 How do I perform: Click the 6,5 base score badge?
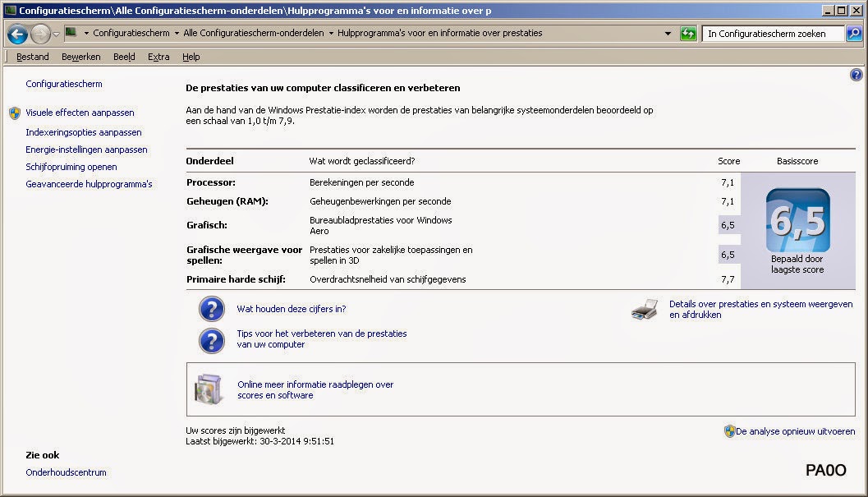point(797,220)
